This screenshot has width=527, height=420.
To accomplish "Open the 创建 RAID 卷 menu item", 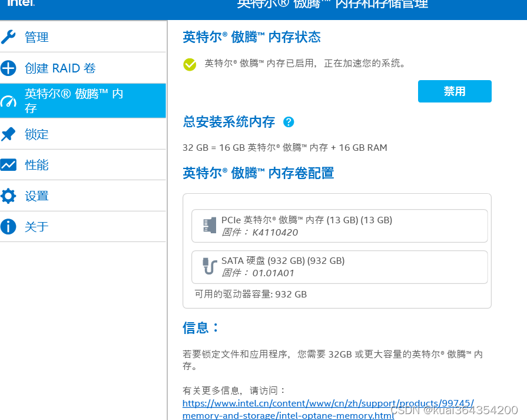I will tap(83, 68).
